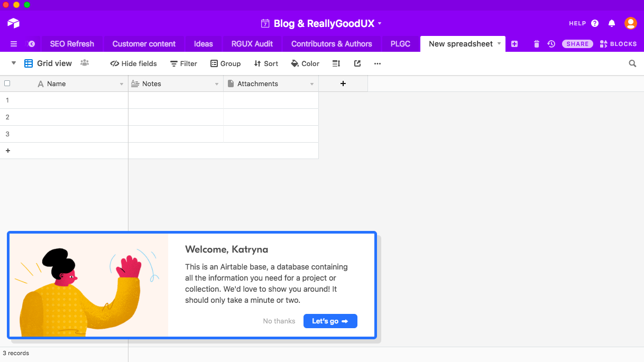Switch to the Contributors & Authors tab
This screenshot has height=362, width=644.
[x=332, y=44]
